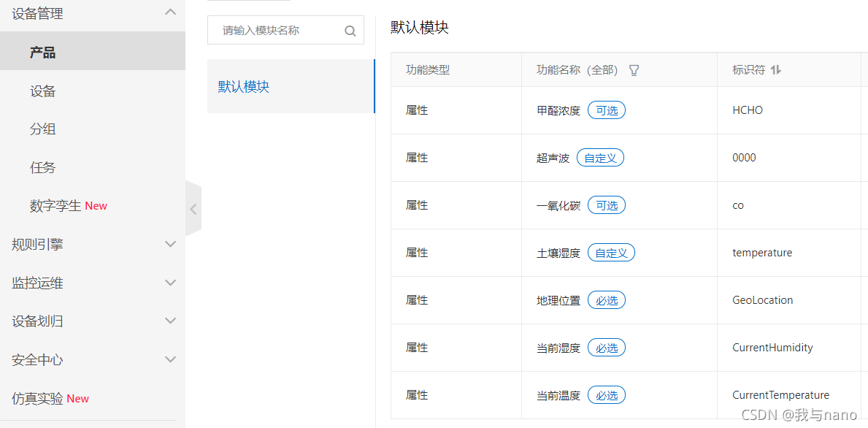Collapse the sidebar with the arrow handle

tap(193, 210)
